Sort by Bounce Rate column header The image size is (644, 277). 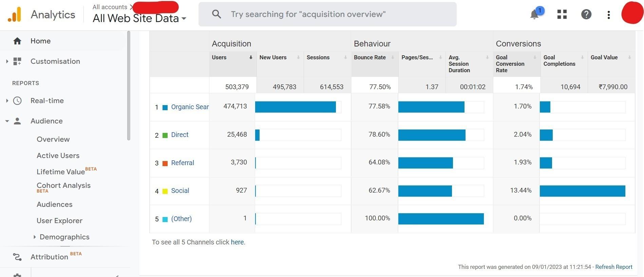(x=370, y=57)
